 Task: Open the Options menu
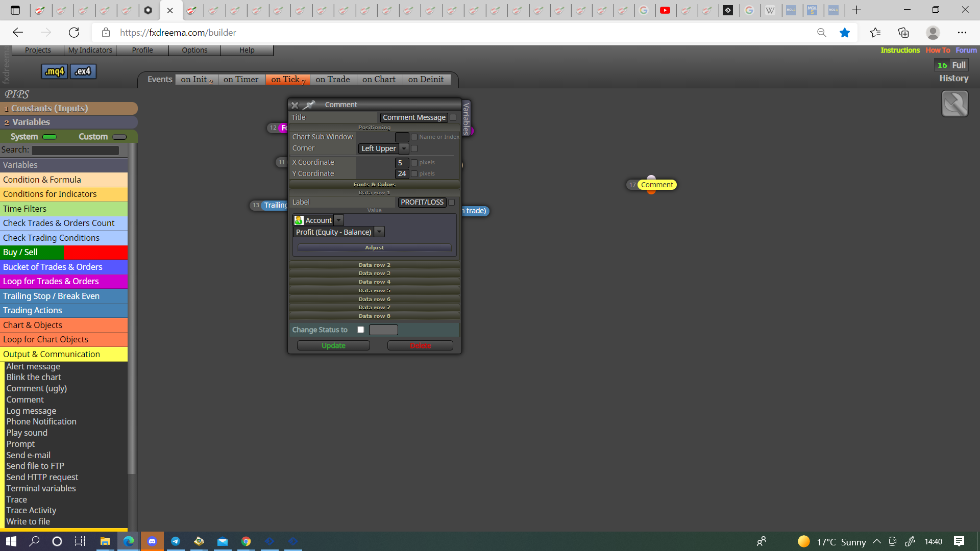point(194,50)
